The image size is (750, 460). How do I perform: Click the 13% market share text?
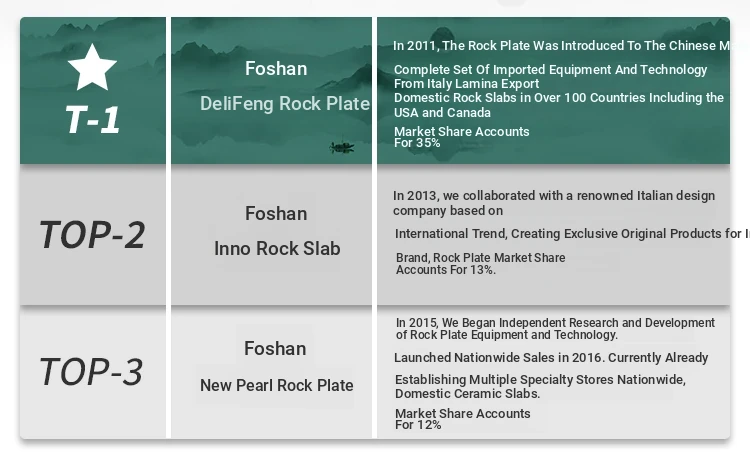(x=480, y=264)
